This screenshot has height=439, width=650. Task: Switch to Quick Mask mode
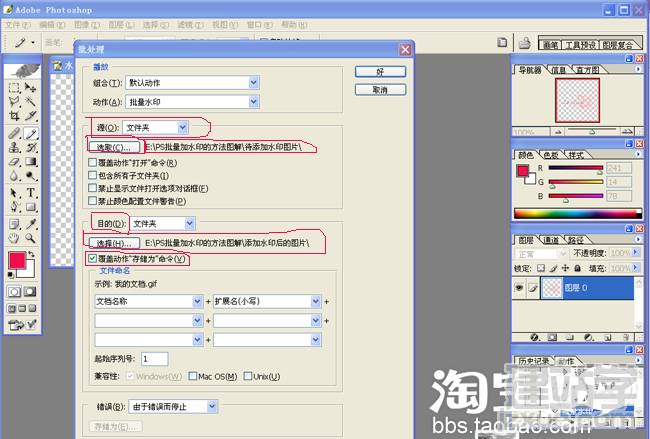click(x=30, y=292)
